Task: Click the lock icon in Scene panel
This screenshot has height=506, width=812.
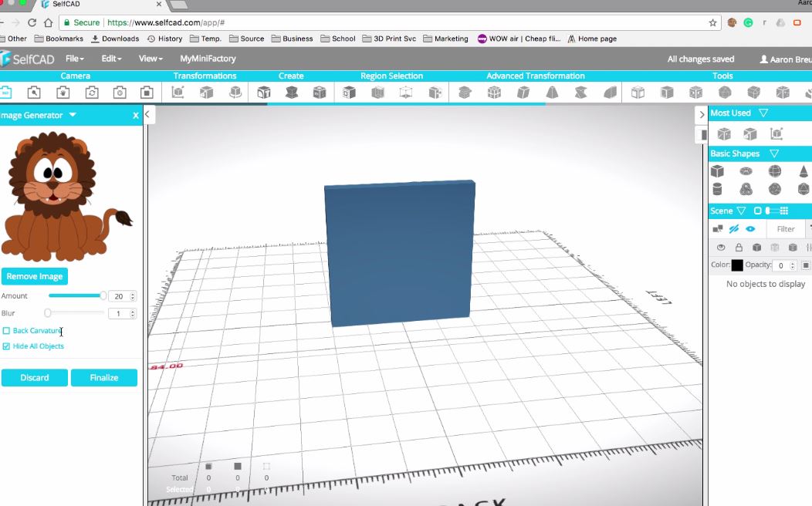Action: click(739, 248)
